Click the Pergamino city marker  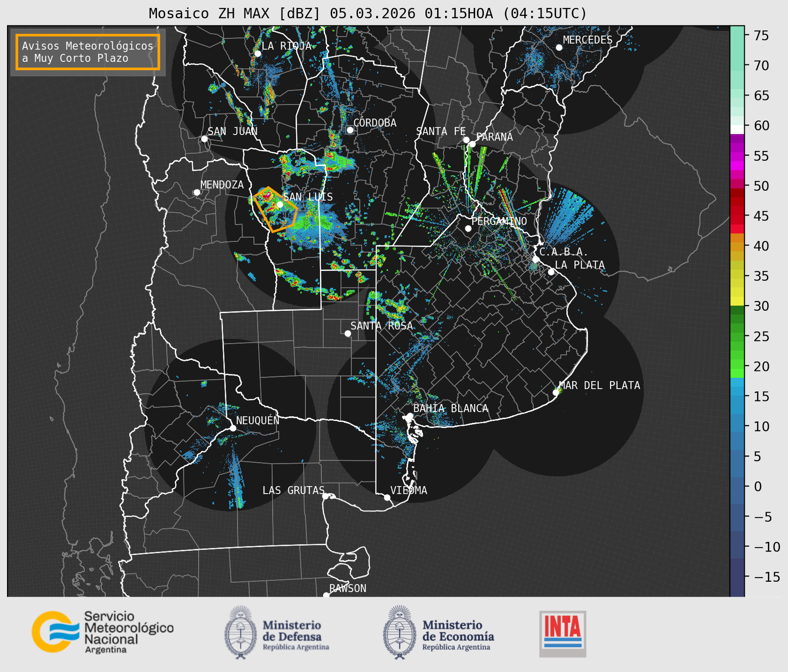coord(468,229)
